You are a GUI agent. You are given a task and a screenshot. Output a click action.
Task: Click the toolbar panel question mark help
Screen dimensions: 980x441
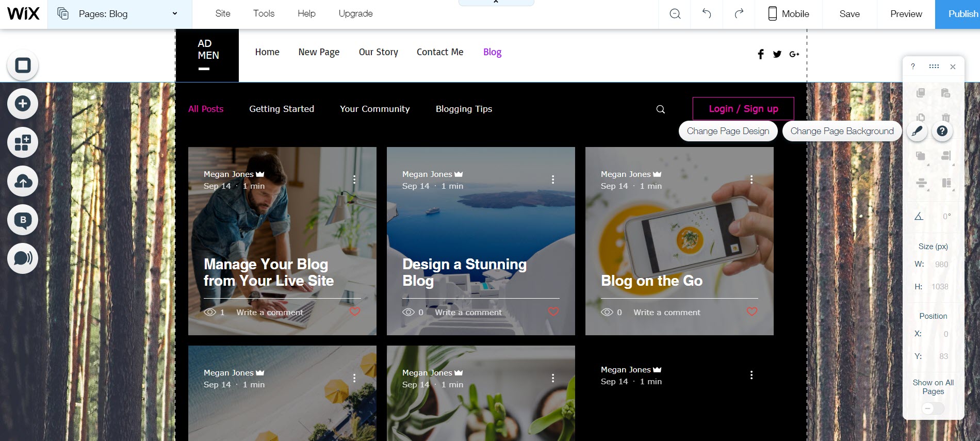913,67
